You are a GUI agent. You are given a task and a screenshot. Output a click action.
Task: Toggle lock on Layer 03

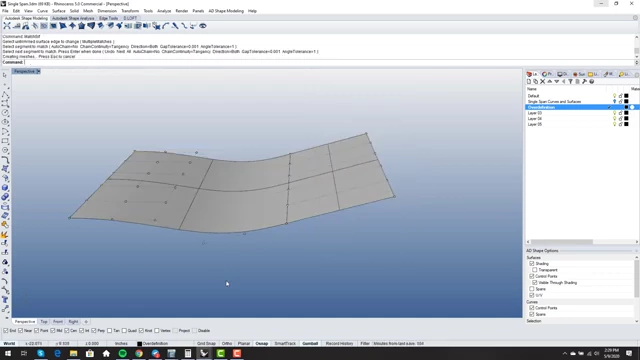620,113
